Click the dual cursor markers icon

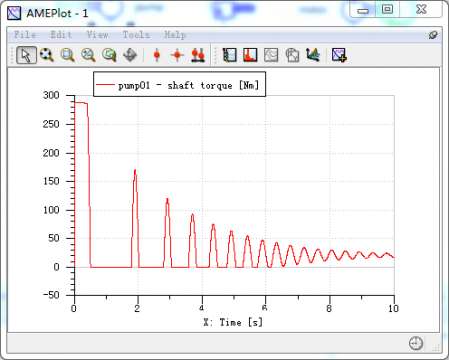point(198,55)
